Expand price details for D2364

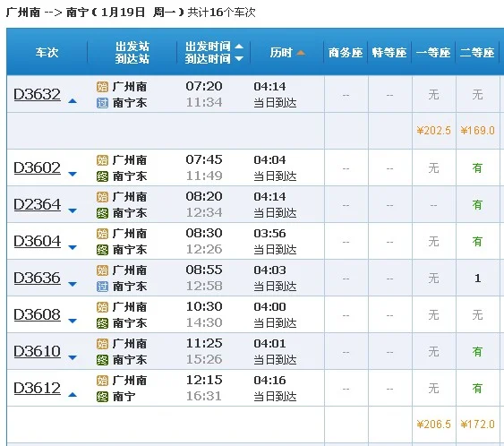coord(73,210)
